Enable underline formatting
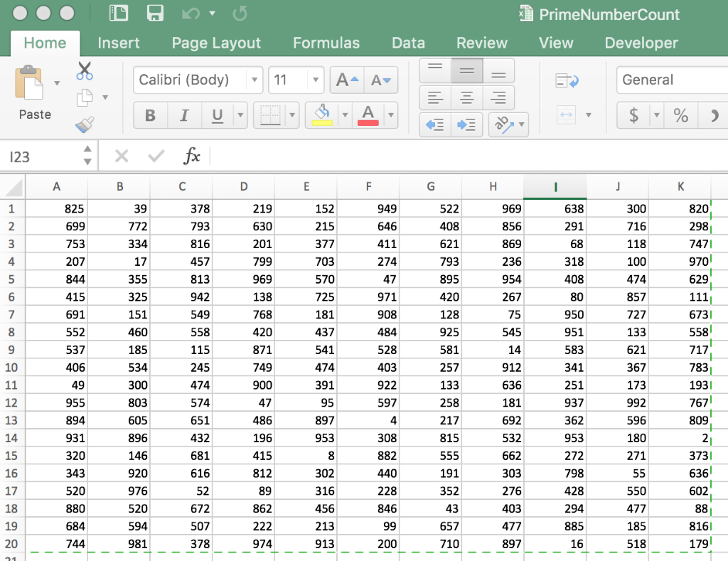The width and height of the screenshot is (728, 561). pos(216,114)
